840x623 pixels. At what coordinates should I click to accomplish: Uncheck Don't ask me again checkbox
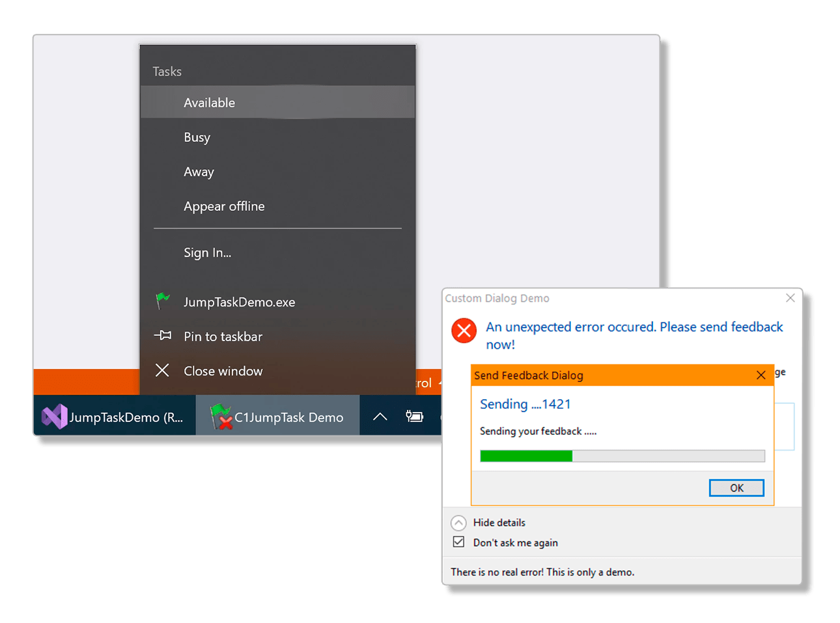tap(459, 542)
